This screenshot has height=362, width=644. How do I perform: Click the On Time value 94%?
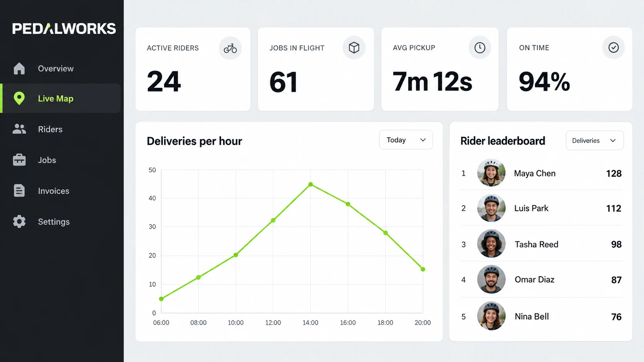544,82
